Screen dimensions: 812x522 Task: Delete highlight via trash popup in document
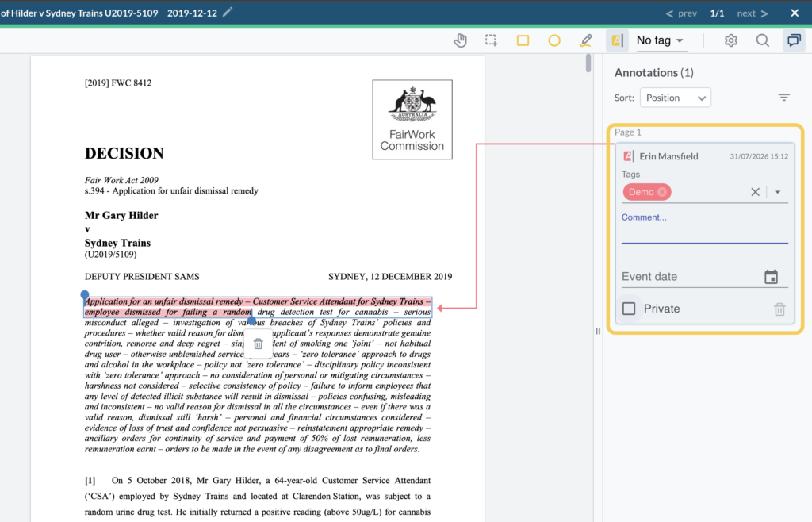(x=258, y=344)
